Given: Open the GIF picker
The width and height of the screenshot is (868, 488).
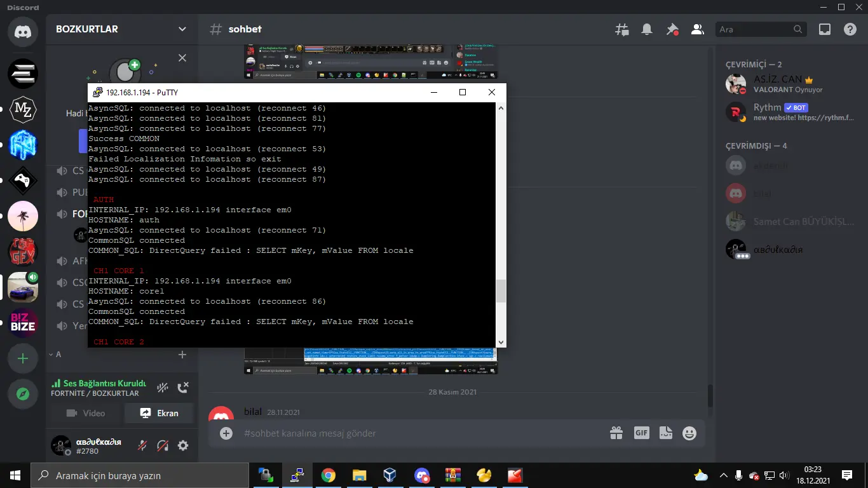Looking at the screenshot, I should [x=641, y=433].
